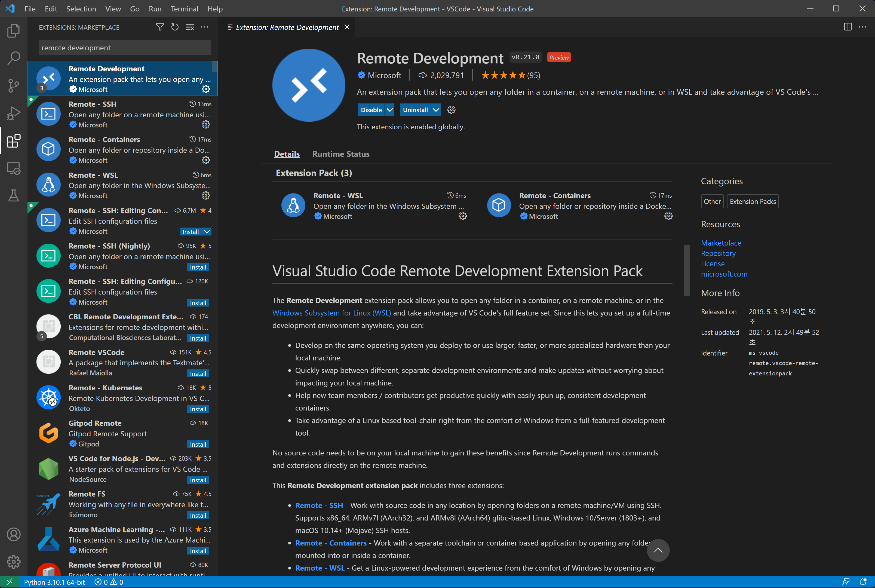The image size is (875, 588).
Task: Click the filter extensions funnel icon
Action: [160, 27]
